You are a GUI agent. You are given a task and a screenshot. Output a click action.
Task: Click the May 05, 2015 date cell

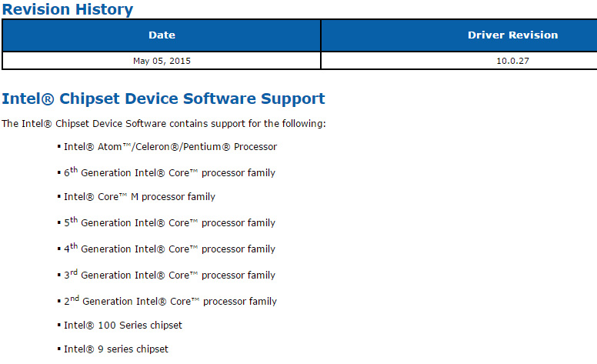[x=162, y=61]
